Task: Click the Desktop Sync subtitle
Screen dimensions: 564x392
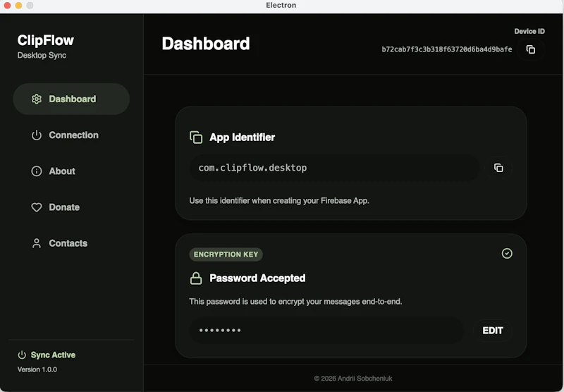Action: click(x=42, y=56)
